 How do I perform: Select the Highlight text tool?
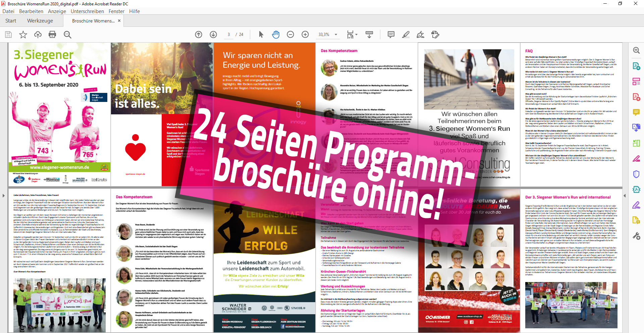point(406,35)
